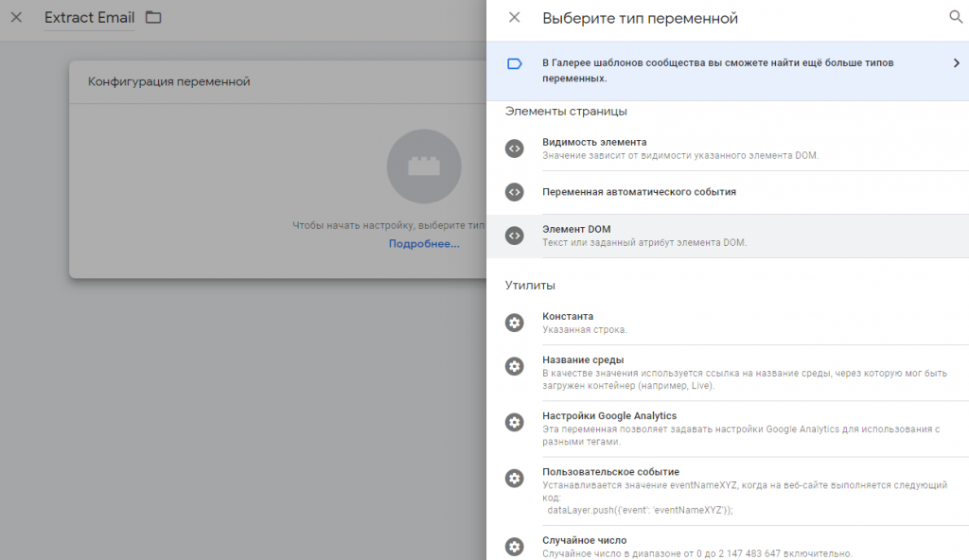Click the Переменная автоматического события icon
This screenshot has width=969, height=560.
click(x=514, y=191)
